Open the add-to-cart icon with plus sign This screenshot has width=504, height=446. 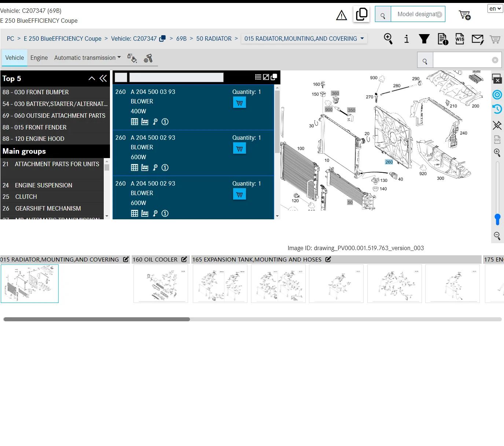click(464, 15)
